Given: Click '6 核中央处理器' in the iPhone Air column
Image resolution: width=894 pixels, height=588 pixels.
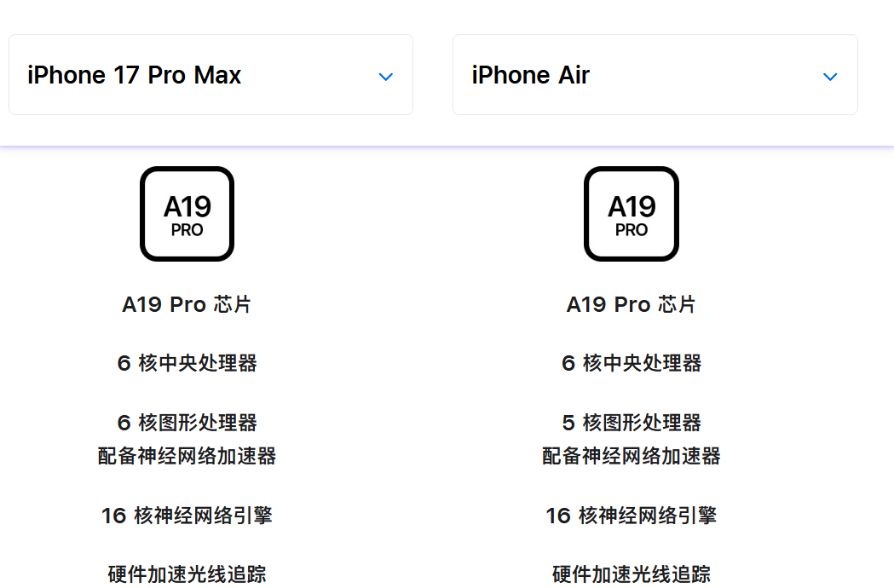Looking at the screenshot, I should click(632, 363).
